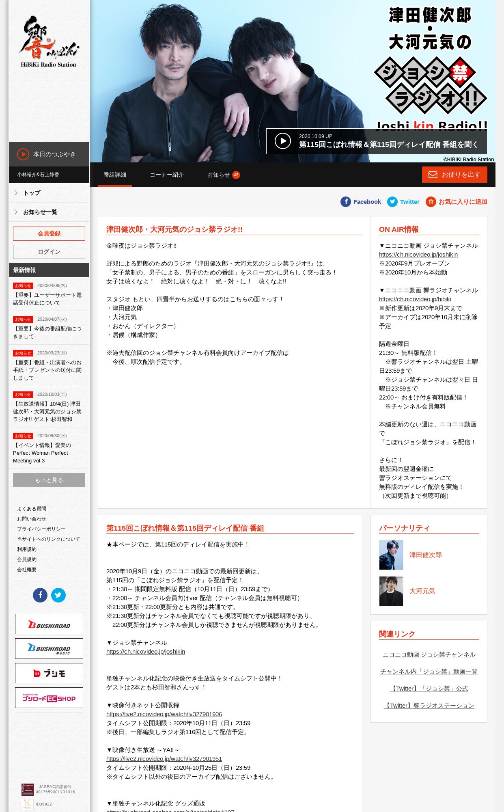Open 利用規約 link
Image resolution: width=504 pixels, height=812 pixels.
[27, 549]
